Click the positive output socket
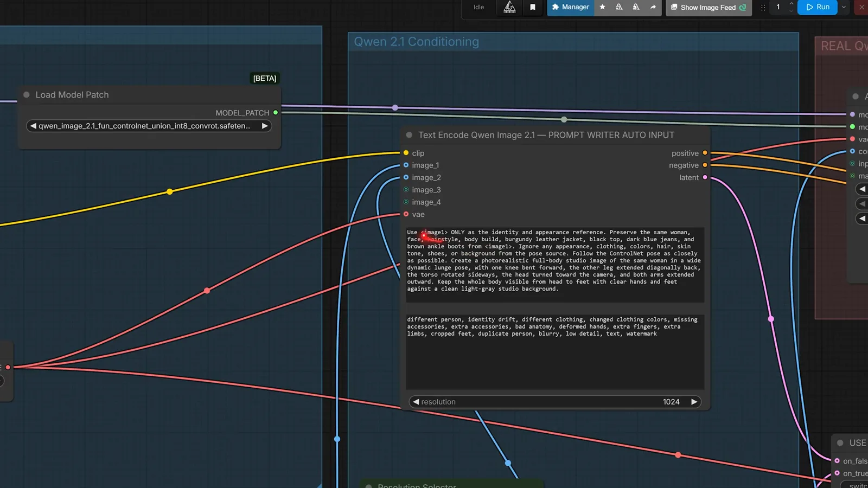This screenshot has width=868, height=488. (705, 153)
